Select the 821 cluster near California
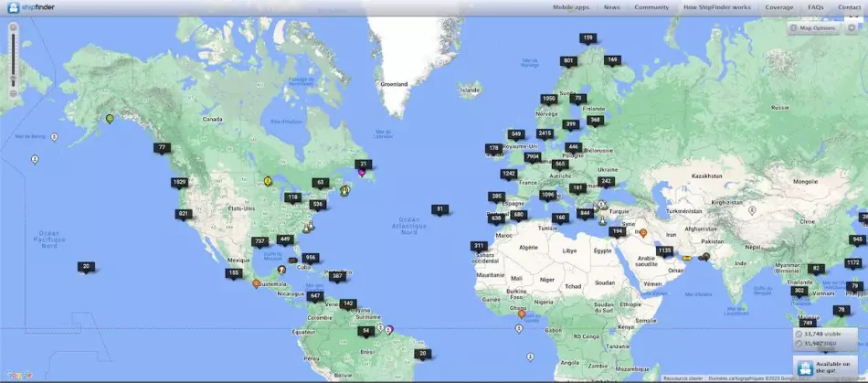 click(x=184, y=214)
